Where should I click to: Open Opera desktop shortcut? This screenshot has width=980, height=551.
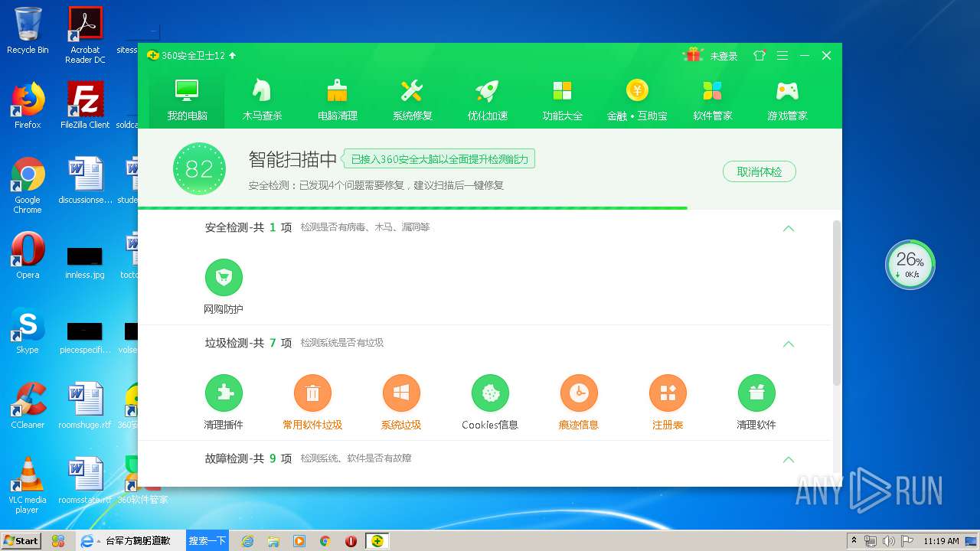click(28, 256)
